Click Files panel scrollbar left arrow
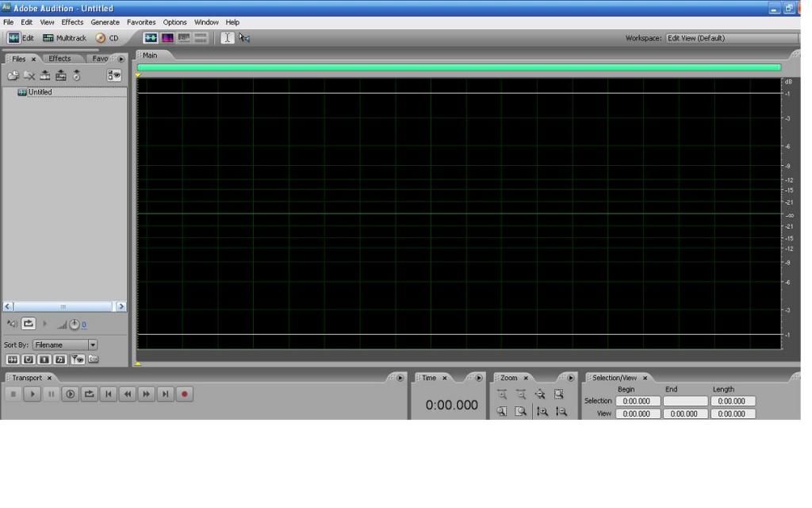Image resolution: width=812 pixels, height=508 pixels. coord(8,306)
